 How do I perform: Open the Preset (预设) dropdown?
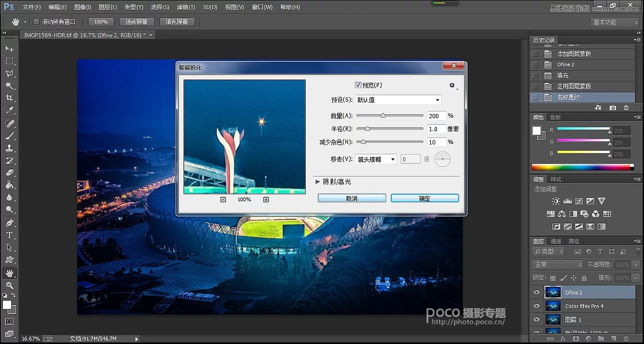click(x=398, y=100)
